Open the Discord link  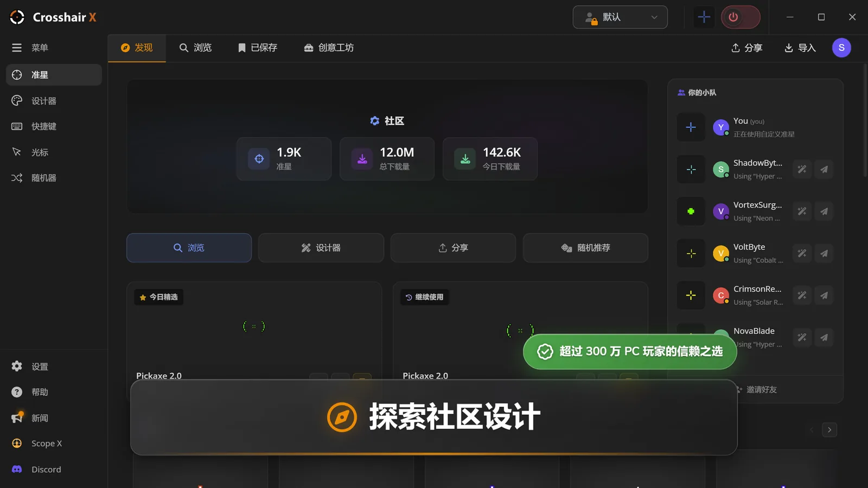[x=54, y=470]
